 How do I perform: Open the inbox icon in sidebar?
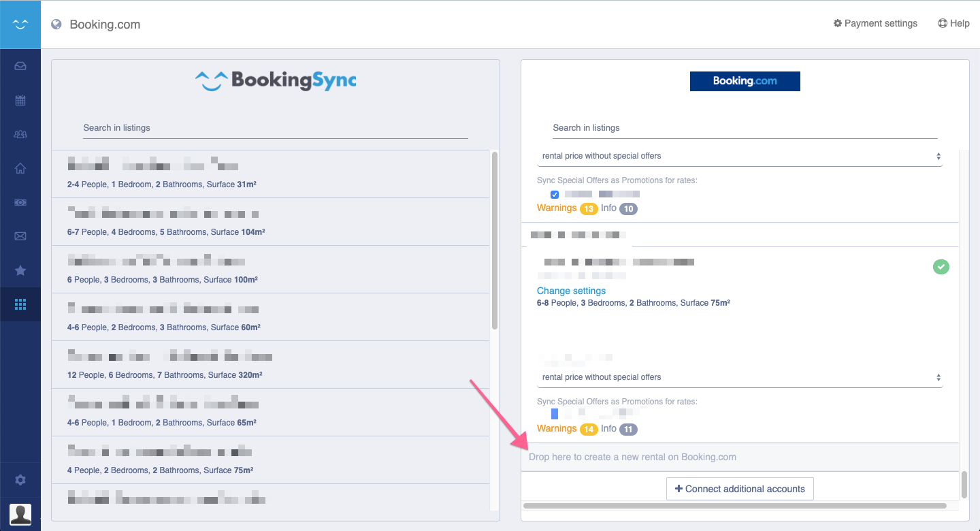point(20,66)
